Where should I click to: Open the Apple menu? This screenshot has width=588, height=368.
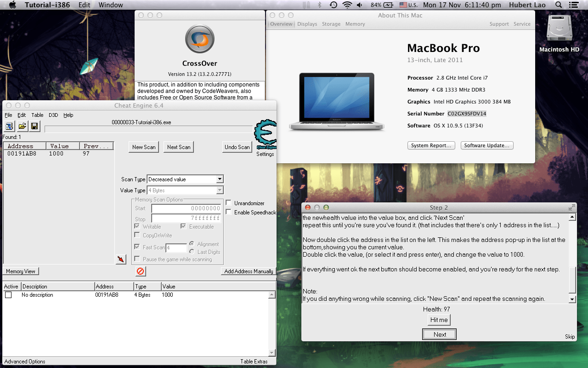pos(12,5)
